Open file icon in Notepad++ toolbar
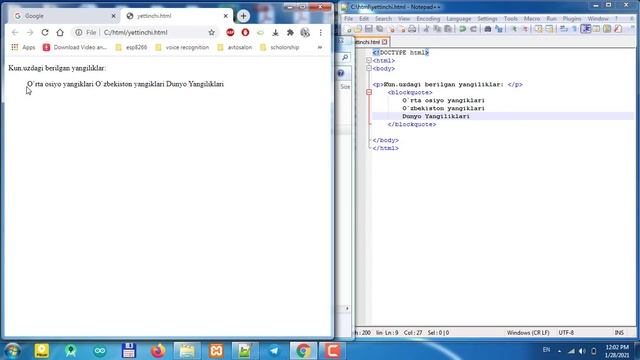 pos(358,29)
